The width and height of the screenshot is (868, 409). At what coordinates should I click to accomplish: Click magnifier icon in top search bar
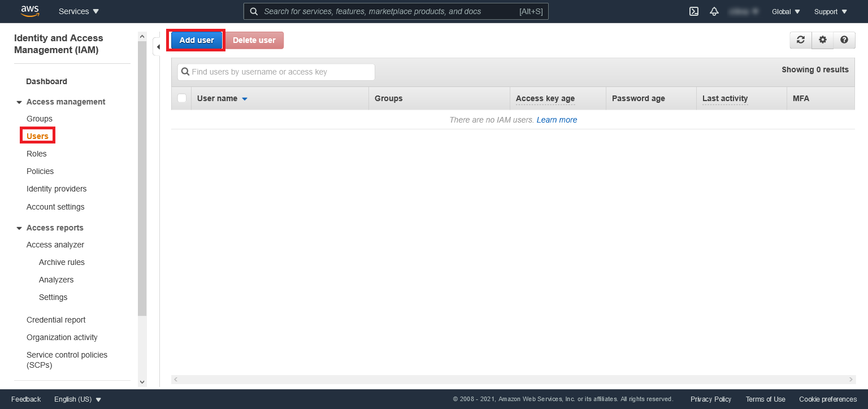(254, 11)
